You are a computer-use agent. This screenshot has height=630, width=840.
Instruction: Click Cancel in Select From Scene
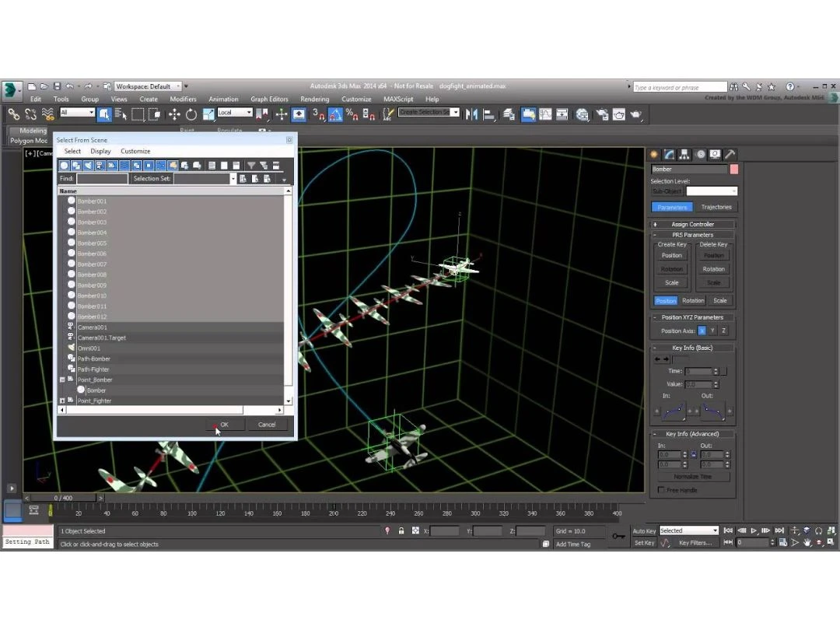point(267,425)
